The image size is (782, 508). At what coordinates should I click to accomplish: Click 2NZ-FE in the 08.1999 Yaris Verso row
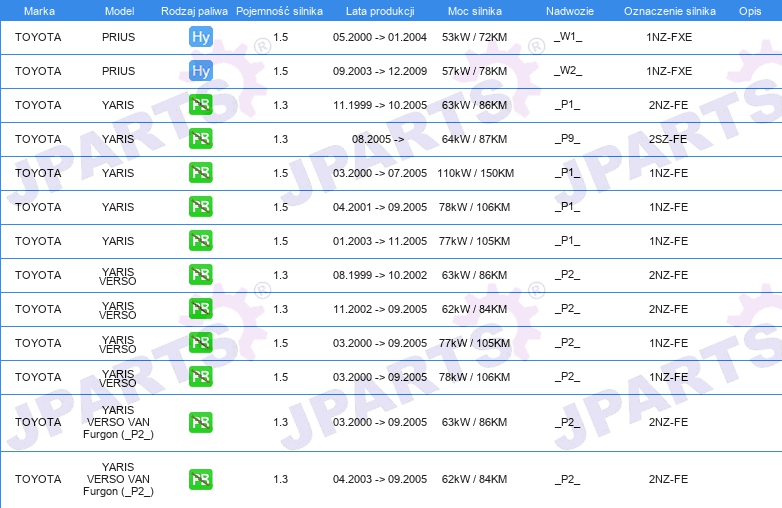[x=668, y=275]
